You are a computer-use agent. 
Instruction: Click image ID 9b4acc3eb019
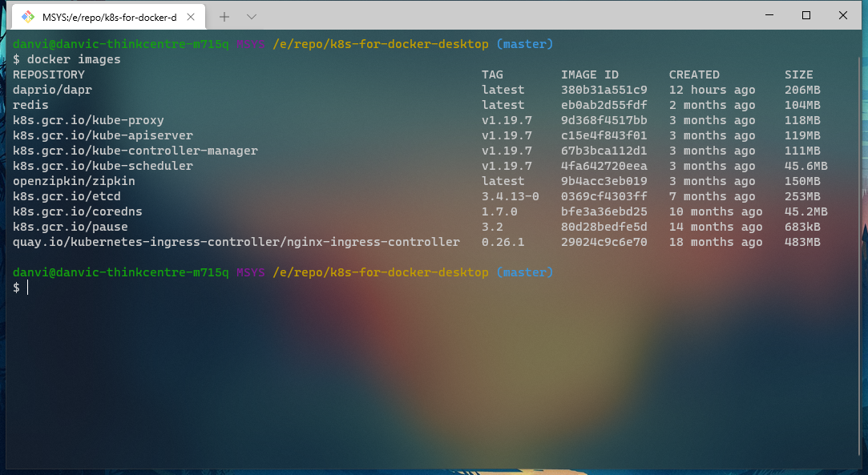[604, 181]
